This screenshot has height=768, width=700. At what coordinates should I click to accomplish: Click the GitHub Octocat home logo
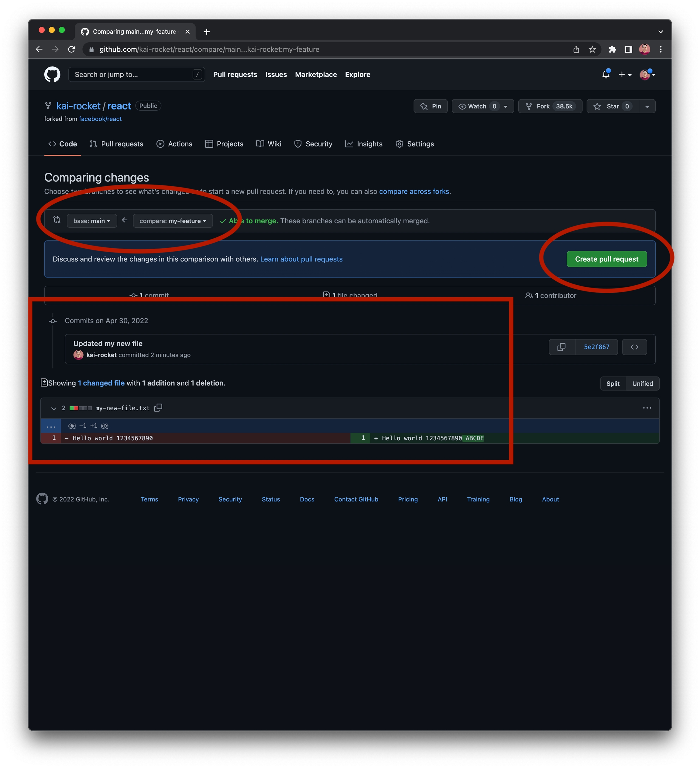pyautogui.click(x=52, y=75)
